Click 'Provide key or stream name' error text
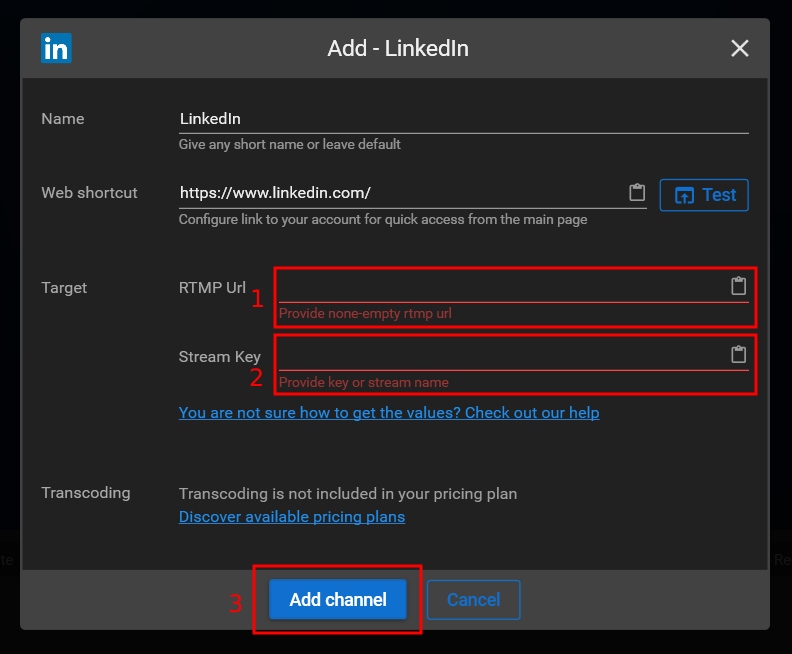 pyautogui.click(x=364, y=382)
